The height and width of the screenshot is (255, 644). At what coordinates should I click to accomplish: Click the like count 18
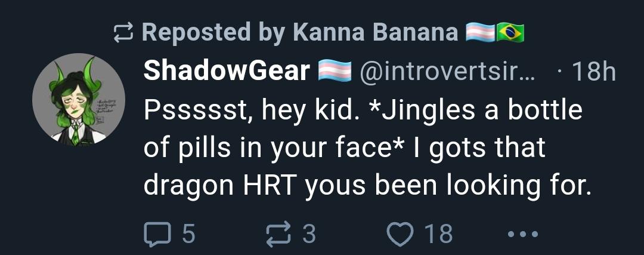438,234
